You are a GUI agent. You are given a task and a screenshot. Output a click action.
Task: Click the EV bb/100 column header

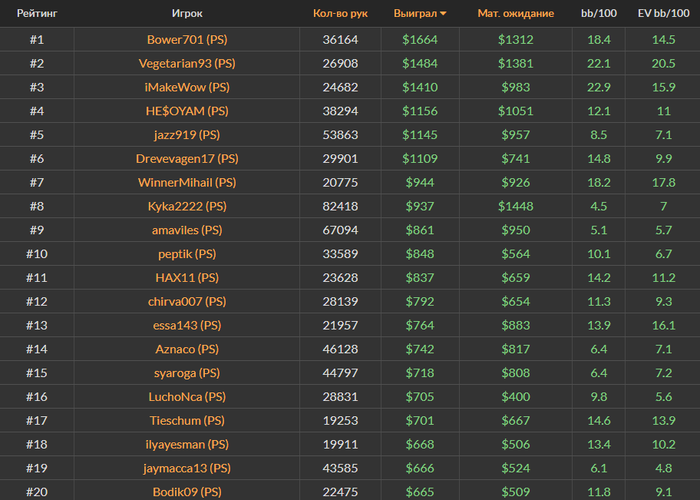click(663, 13)
